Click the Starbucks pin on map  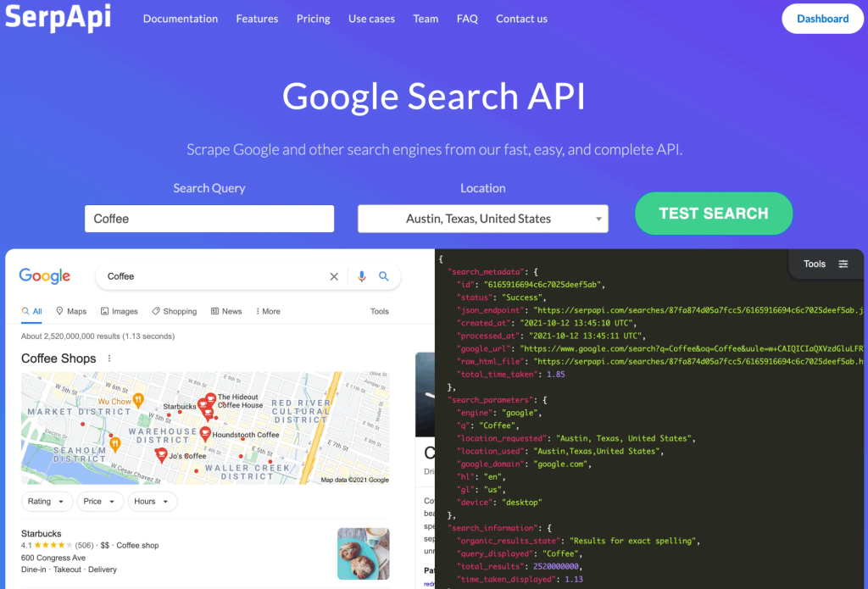tap(203, 404)
